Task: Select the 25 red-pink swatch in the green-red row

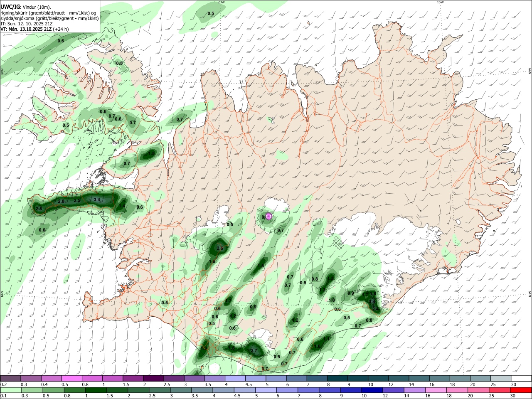Action: pos(500,391)
